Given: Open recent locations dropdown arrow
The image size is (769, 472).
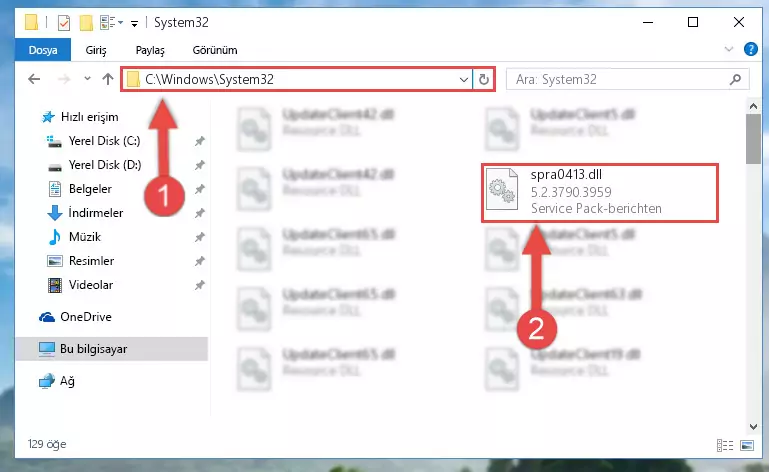Looking at the screenshot, I should click(87, 79).
